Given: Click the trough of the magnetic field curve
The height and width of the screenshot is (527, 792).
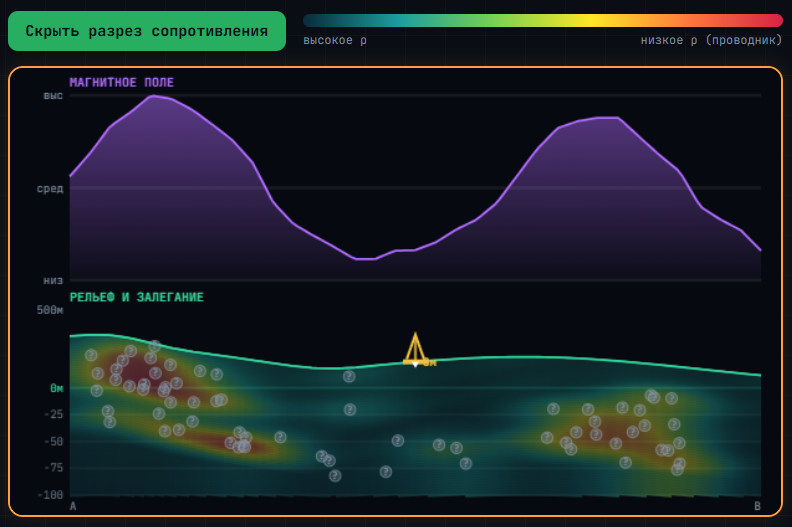Looking at the screenshot, I should pyautogui.click(x=365, y=259).
